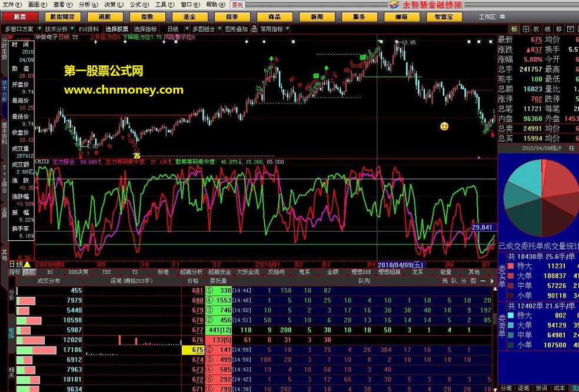The width and height of the screenshot is (579, 392).
Task: Click the right arrow icon in the queue header
Action: (x=492, y=281)
